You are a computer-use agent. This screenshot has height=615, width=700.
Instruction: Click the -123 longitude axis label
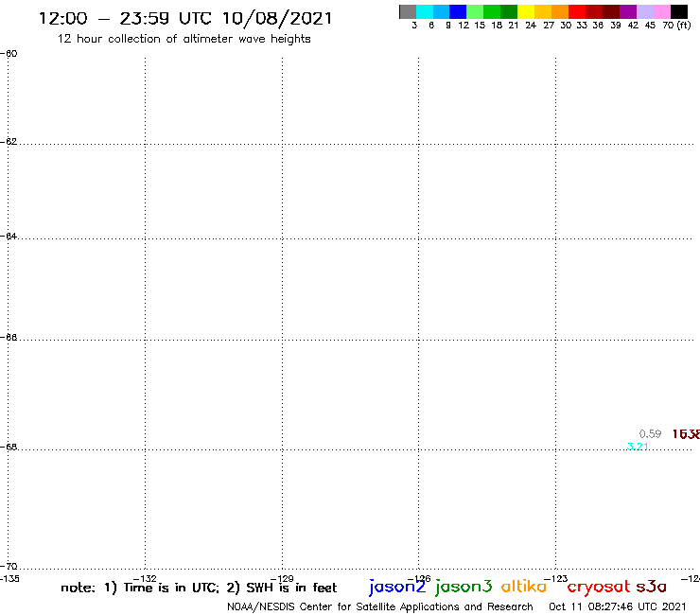click(556, 579)
